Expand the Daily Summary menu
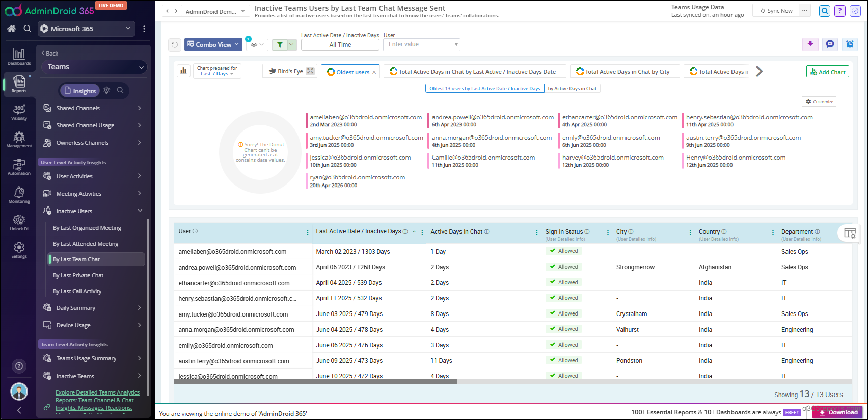The height and width of the screenshot is (420, 868). pyautogui.click(x=92, y=308)
